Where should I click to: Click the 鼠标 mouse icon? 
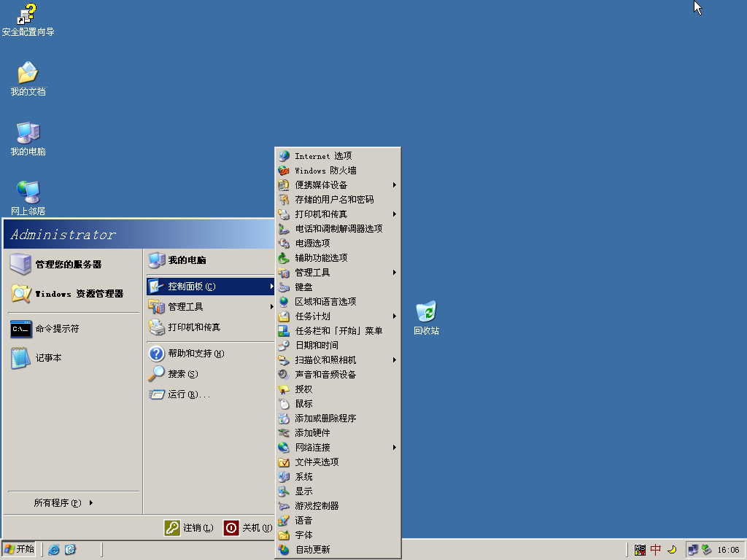(x=284, y=404)
